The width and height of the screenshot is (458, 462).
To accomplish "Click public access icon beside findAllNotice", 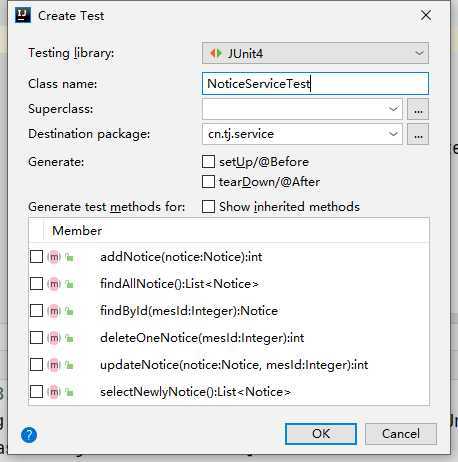I will (x=70, y=284).
